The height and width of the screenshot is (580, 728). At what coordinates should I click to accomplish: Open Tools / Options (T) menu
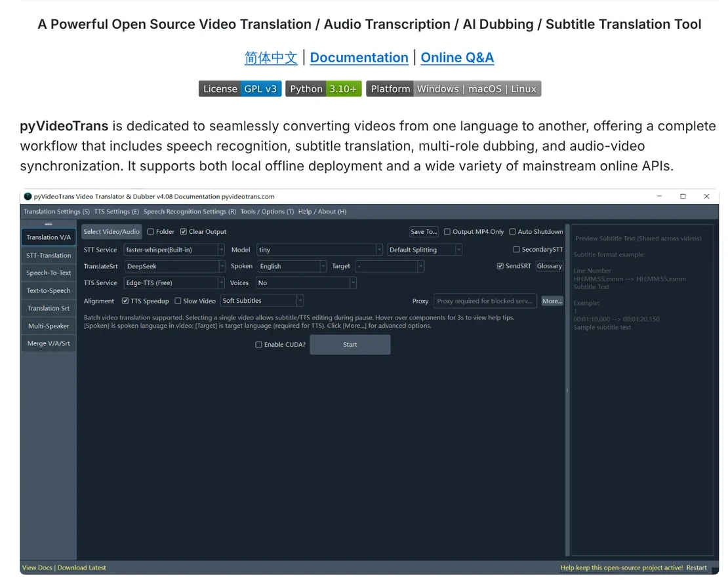[267, 212]
